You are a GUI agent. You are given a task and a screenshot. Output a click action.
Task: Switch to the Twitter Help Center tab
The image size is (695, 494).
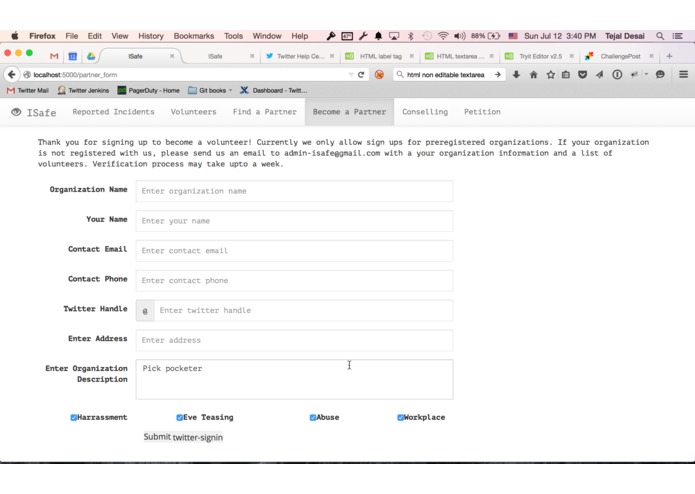click(x=300, y=56)
